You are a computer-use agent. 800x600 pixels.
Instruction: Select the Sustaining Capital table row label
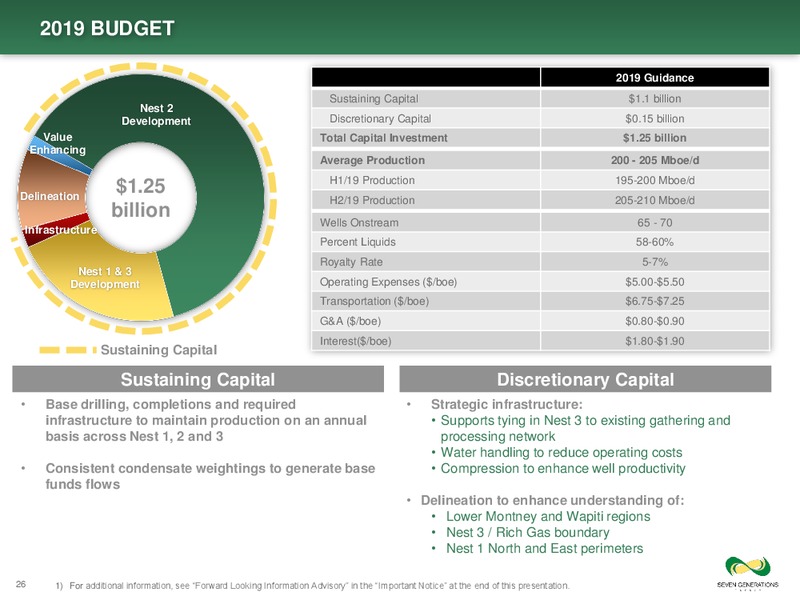(x=373, y=98)
